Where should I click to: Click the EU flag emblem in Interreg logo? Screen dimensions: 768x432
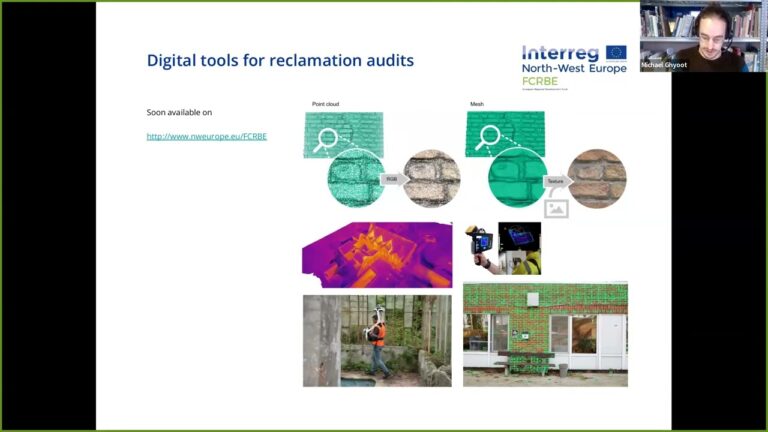[616, 53]
